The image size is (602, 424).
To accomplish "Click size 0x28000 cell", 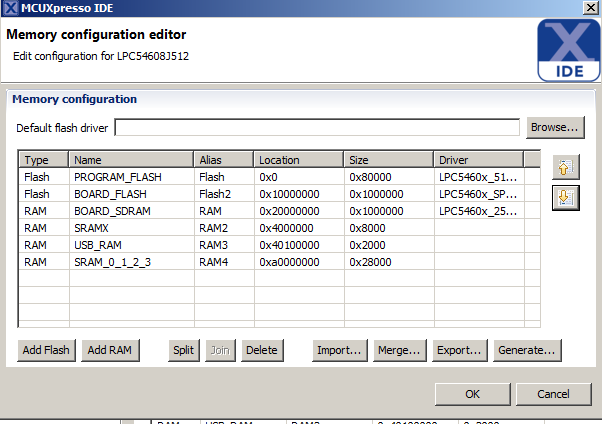I will pos(389,262).
